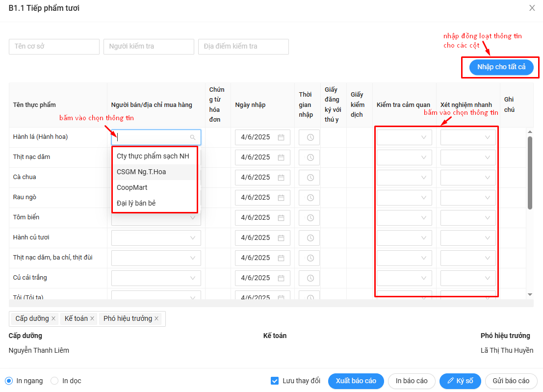Open calendar icon in Hành lá date field
Screen dimensions: 543x392
[x=281, y=137]
